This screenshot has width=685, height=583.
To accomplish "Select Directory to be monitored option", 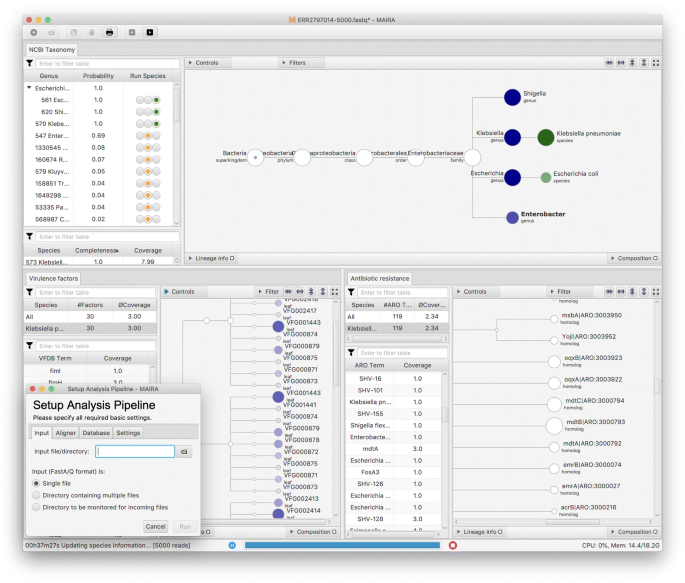I will [37, 507].
